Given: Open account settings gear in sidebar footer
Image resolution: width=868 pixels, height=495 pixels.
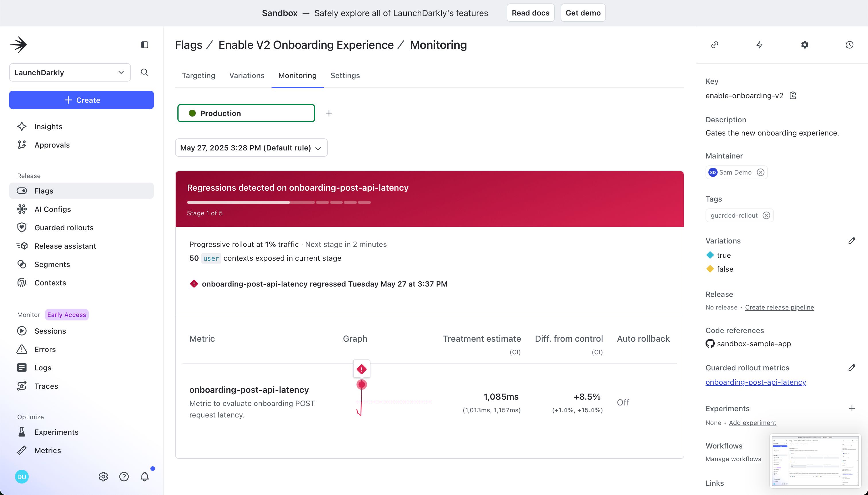Looking at the screenshot, I should pos(103,477).
